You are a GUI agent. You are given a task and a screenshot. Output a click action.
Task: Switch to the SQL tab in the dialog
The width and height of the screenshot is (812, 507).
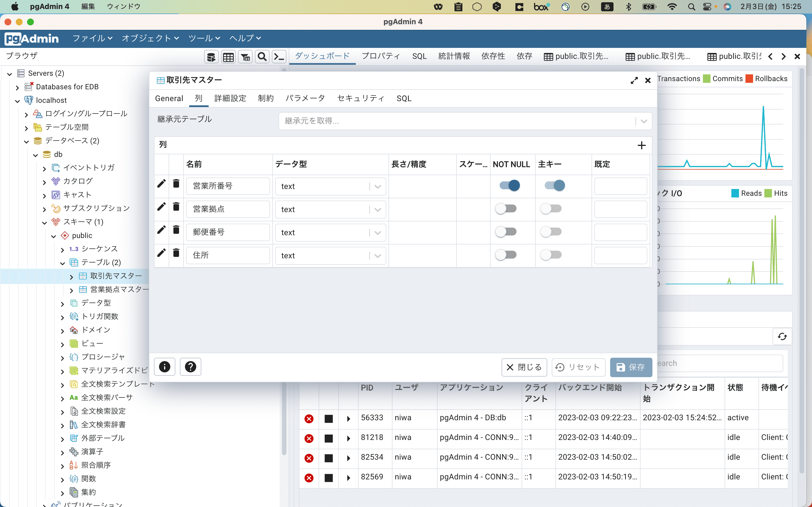[x=404, y=98]
